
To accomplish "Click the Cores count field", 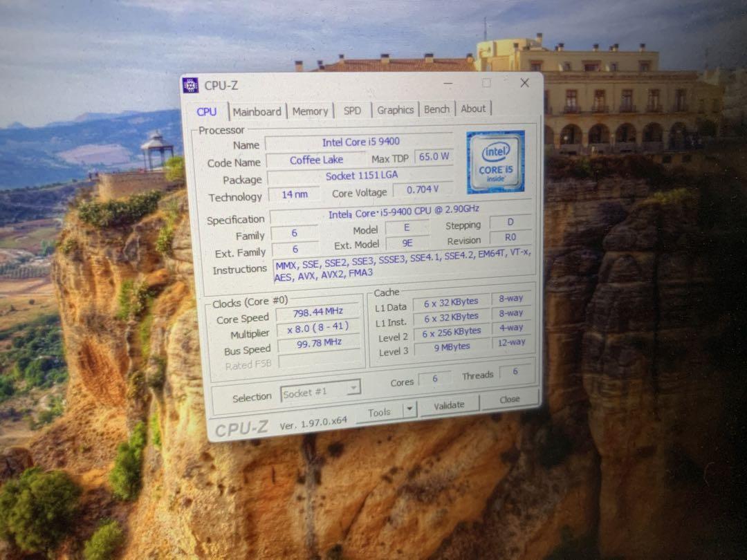I will [434, 379].
